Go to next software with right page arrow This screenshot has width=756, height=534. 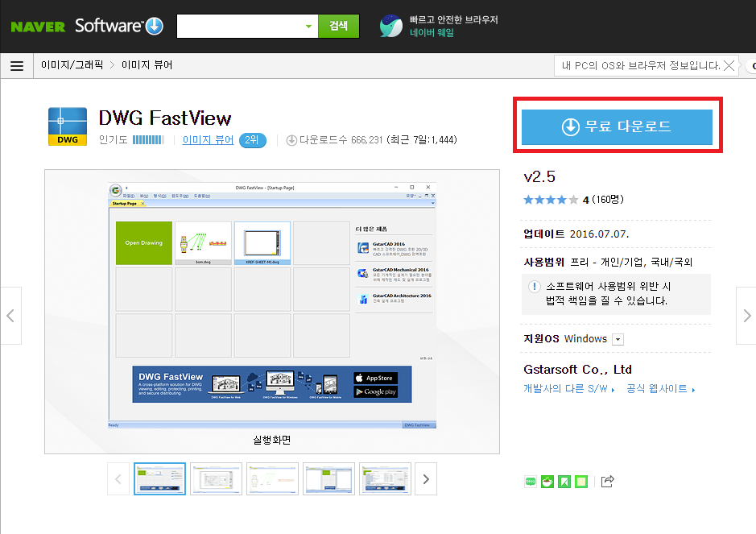746,316
